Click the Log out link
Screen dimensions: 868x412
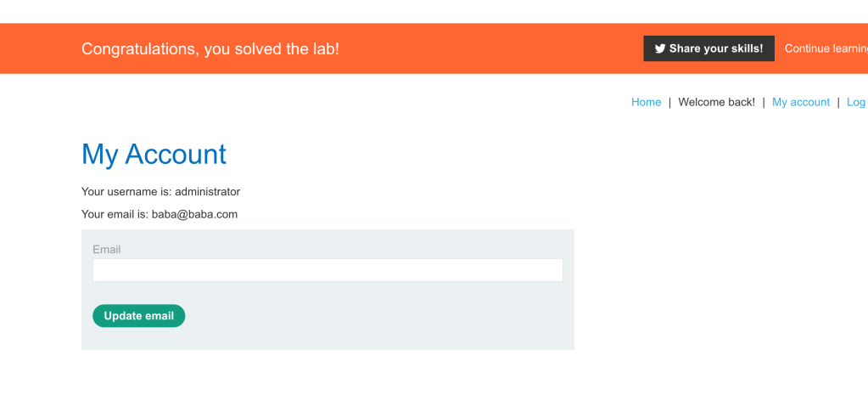point(857,102)
